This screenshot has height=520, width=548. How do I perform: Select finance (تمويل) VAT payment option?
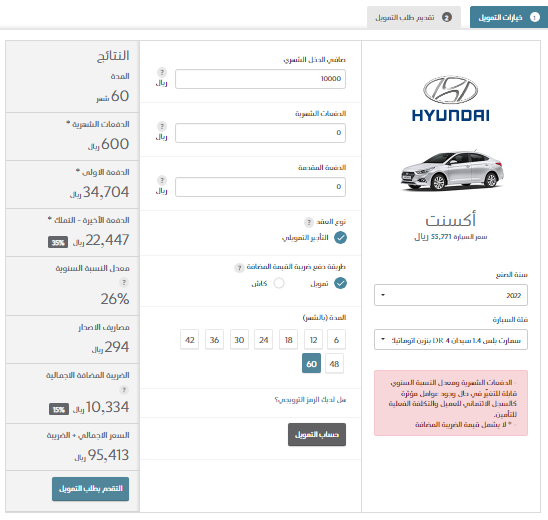coord(340,283)
